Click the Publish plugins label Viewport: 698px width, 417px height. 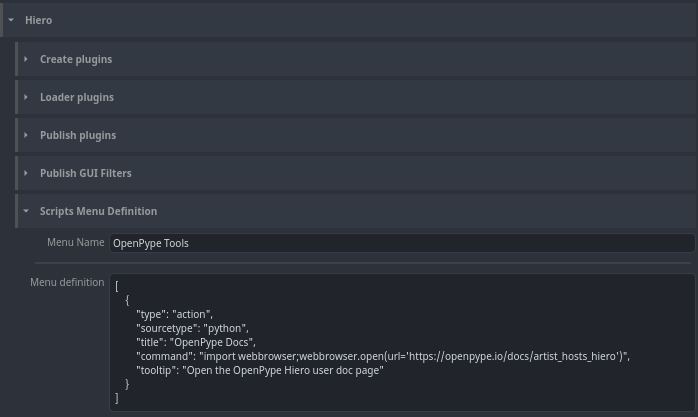[78, 135]
